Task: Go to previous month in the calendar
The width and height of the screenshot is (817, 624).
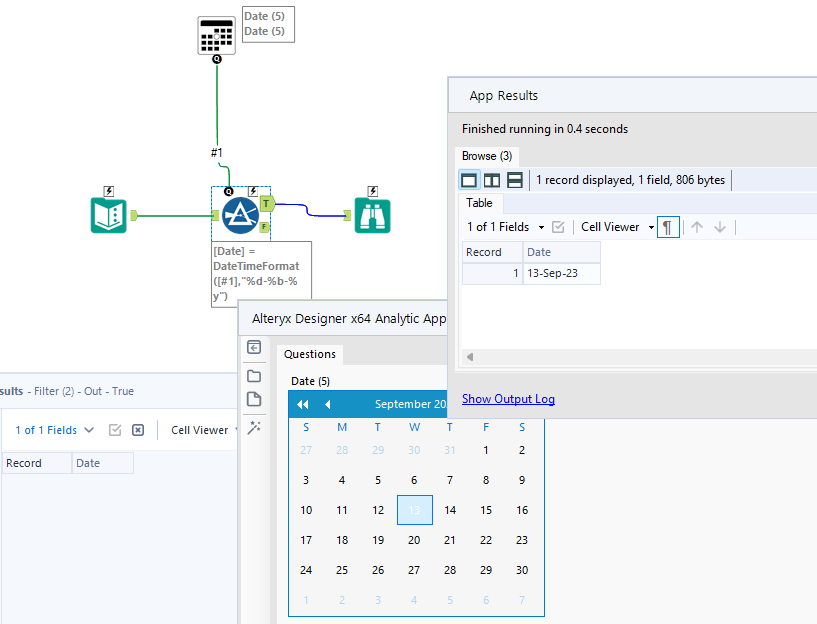Action: tap(327, 404)
